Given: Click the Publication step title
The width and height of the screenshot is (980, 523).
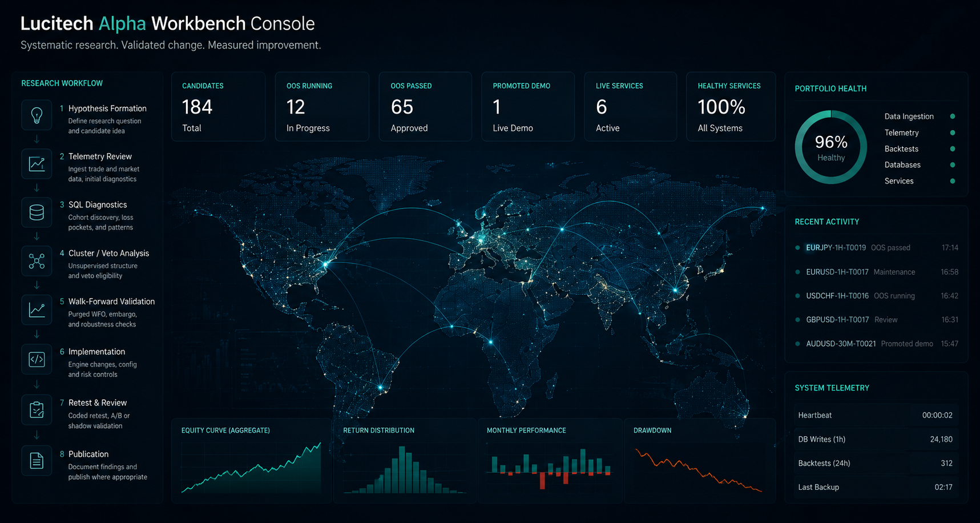Looking at the screenshot, I should [88, 454].
